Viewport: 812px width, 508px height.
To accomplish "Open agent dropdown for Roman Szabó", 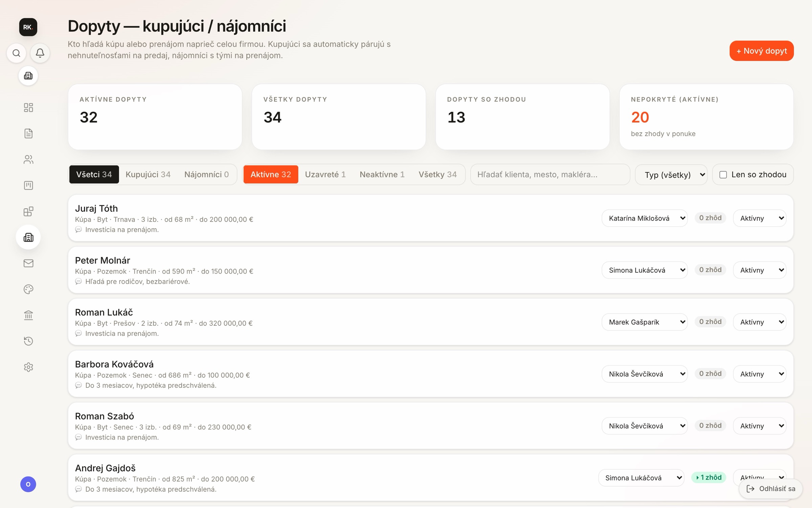I will (645, 426).
